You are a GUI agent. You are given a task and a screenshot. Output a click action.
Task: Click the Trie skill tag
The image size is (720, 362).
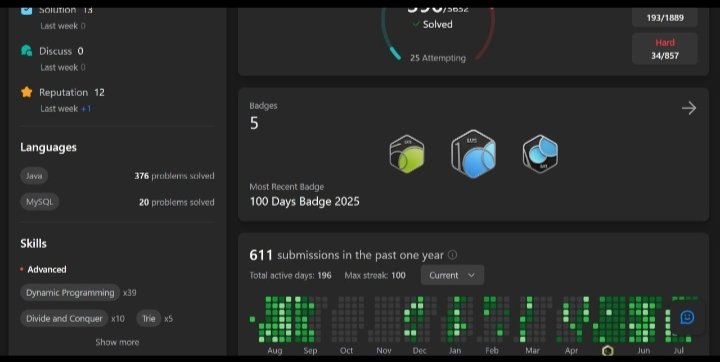point(148,318)
